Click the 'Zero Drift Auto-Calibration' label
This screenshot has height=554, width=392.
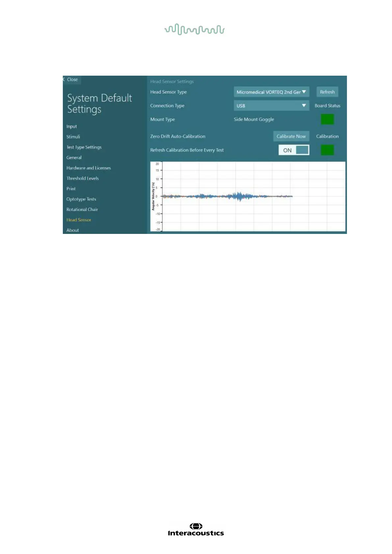pyautogui.click(x=178, y=136)
